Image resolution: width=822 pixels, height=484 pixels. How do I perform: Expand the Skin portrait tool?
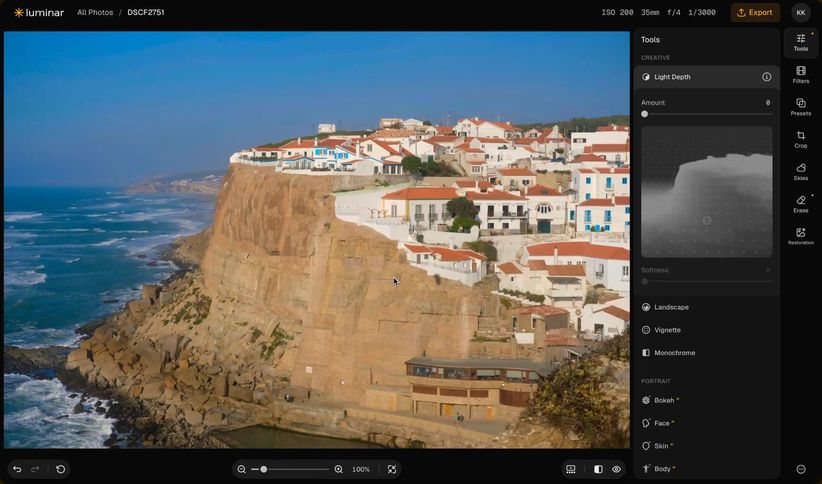pyautogui.click(x=706, y=446)
